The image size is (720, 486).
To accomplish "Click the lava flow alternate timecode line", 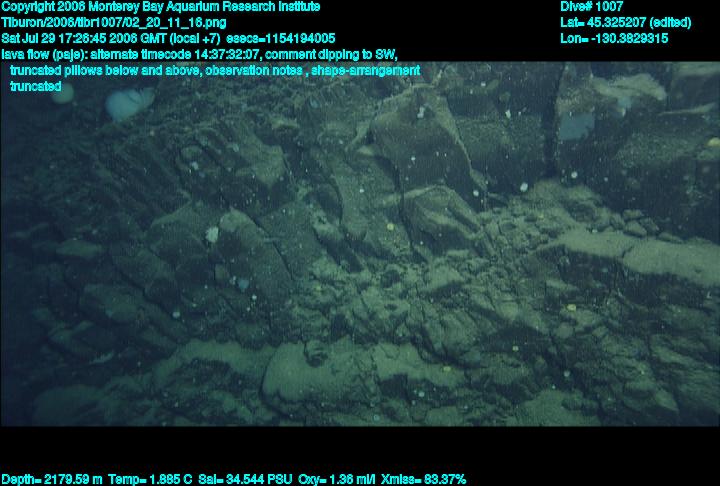I will tap(199, 55).
